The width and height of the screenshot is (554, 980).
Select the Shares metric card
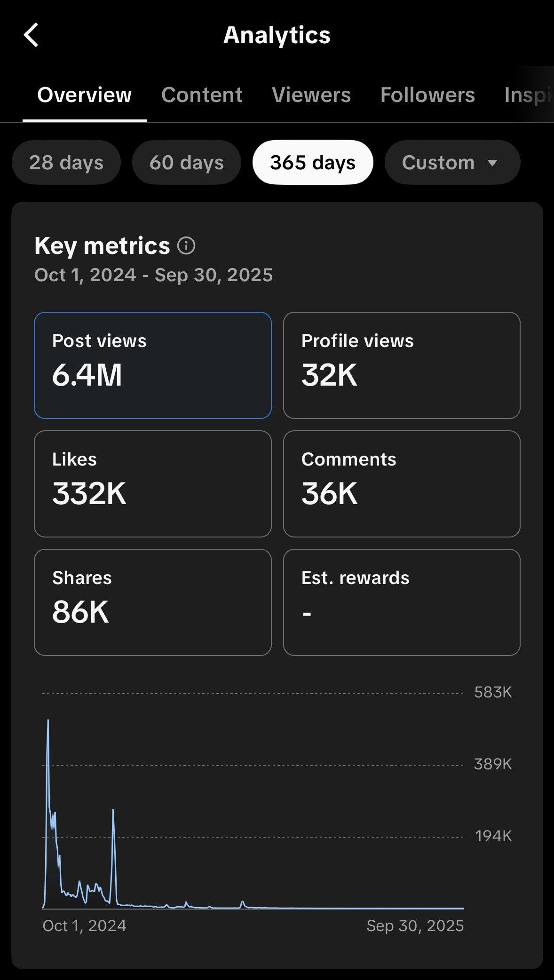(x=153, y=602)
